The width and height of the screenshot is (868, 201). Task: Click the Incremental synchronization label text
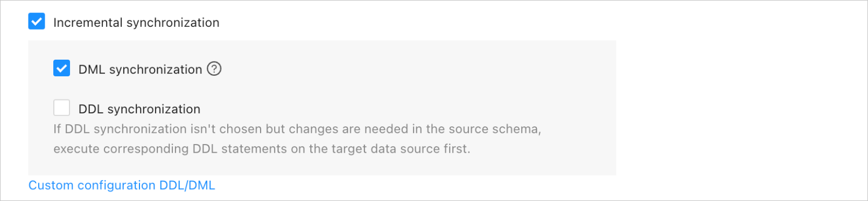click(136, 23)
